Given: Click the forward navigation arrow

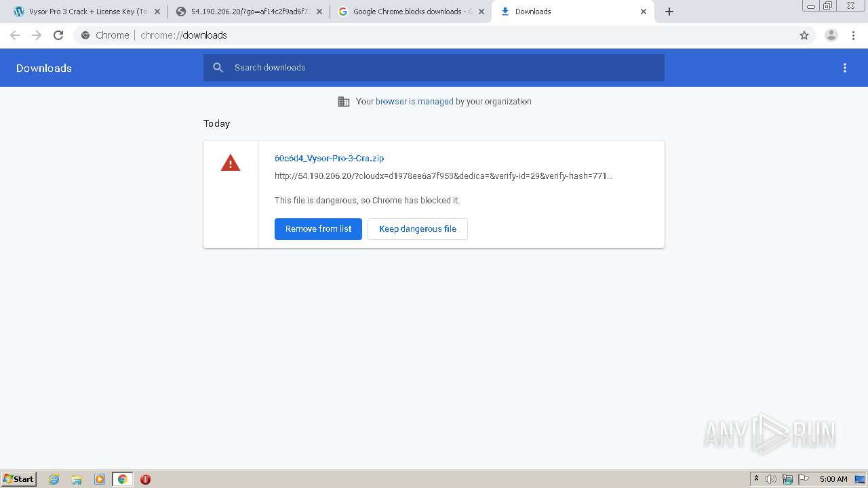Looking at the screenshot, I should pyautogui.click(x=37, y=35).
